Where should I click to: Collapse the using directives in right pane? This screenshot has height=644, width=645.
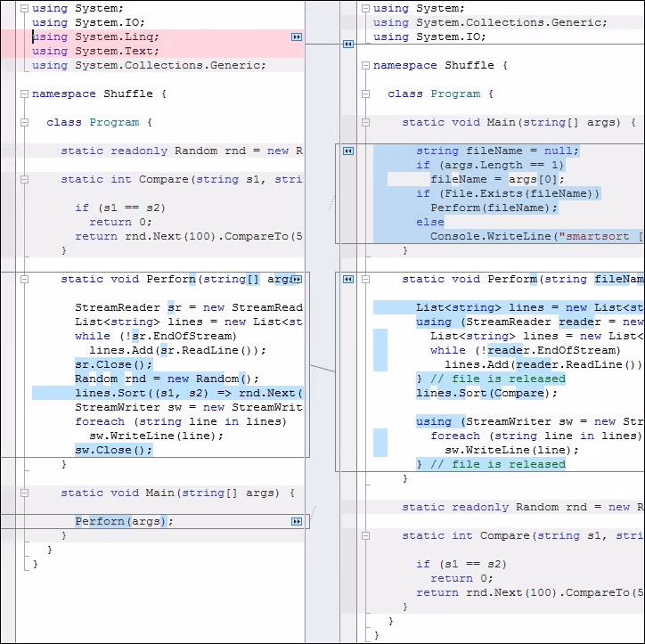click(365, 8)
